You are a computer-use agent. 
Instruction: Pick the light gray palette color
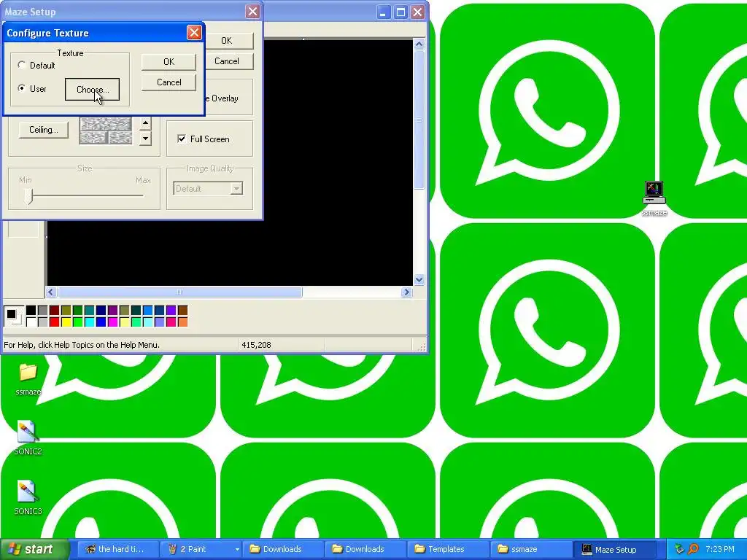(x=43, y=322)
